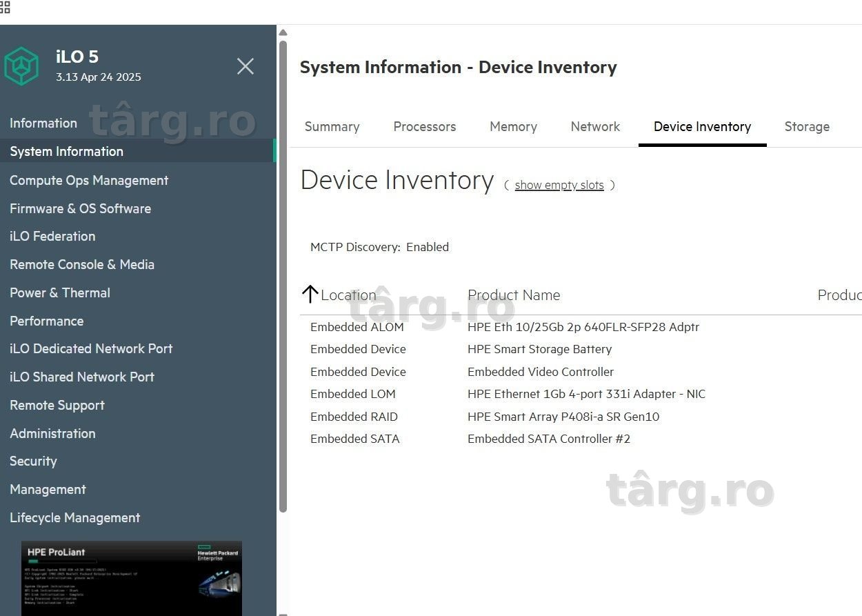Open the apps grid icon at top left
The image size is (862, 616).
pos(5,7)
